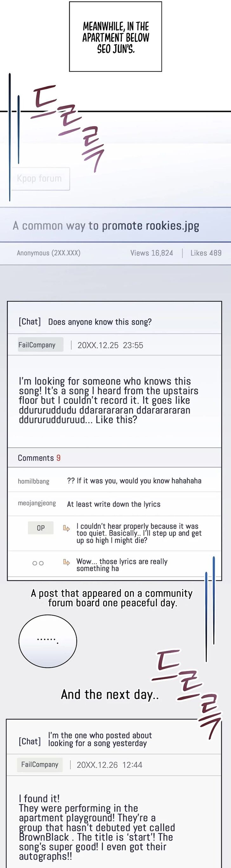The height and width of the screenshot is (868, 231).
Task: Open meojangjeong's user profile
Action: tap(37, 503)
